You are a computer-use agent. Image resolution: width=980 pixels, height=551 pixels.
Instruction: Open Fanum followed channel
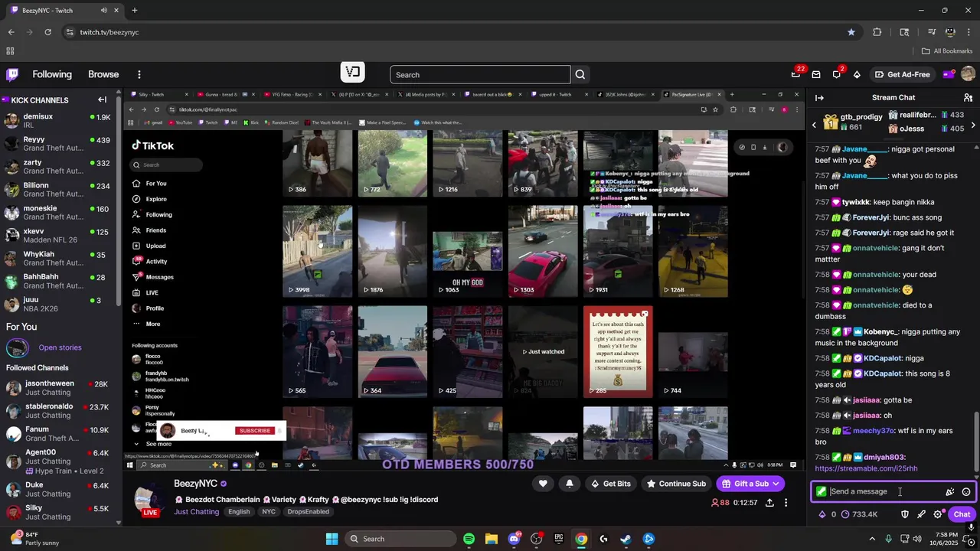pos(58,434)
